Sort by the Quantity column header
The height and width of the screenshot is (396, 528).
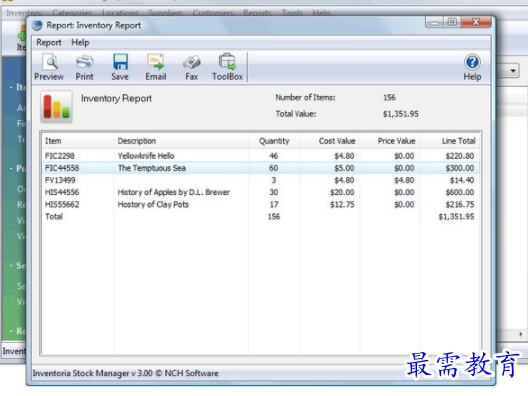(x=274, y=141)
